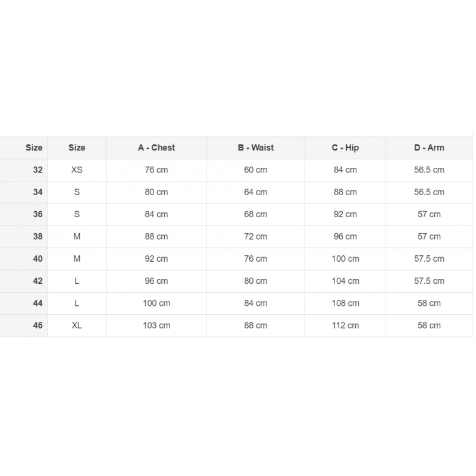The image size is (476, 476).
Task: Select the size 44 row label
Action: (x=38, y=303)
